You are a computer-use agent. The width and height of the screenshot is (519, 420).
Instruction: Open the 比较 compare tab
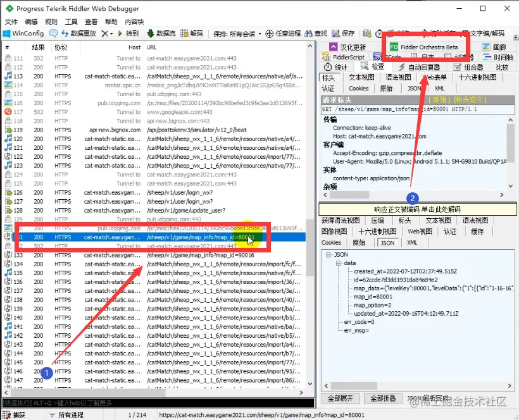[502, 67]
